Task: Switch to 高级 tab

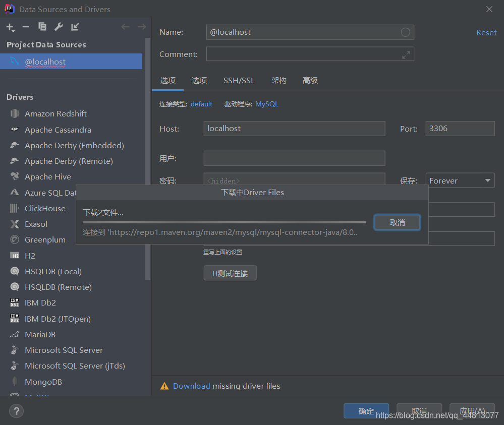Action: coord(310,80)
